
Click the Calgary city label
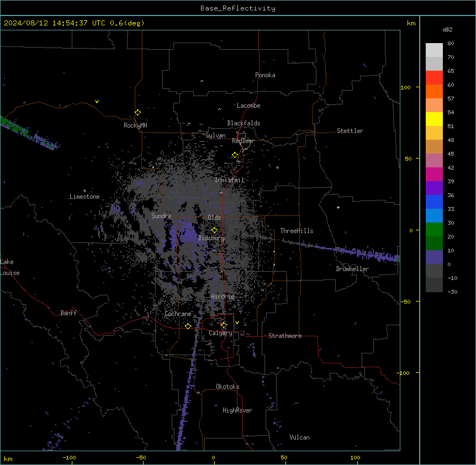pos(220,333)
